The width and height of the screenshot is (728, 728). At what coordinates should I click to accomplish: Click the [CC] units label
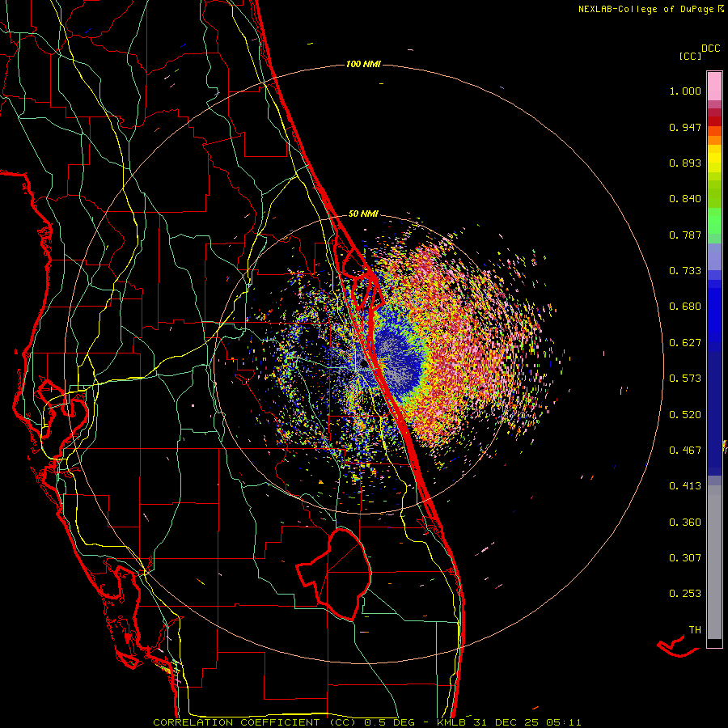pyautogui.click(x=690, y=56)
